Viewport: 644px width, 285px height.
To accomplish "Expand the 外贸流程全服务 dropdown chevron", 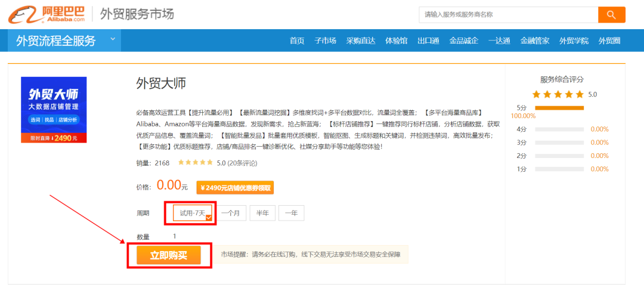I will pos(113,39).
